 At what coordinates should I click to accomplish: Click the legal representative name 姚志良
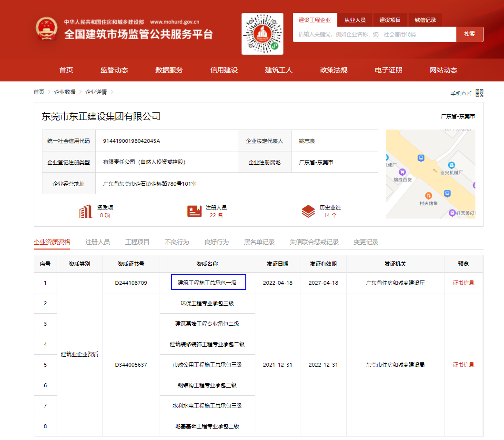307,141
